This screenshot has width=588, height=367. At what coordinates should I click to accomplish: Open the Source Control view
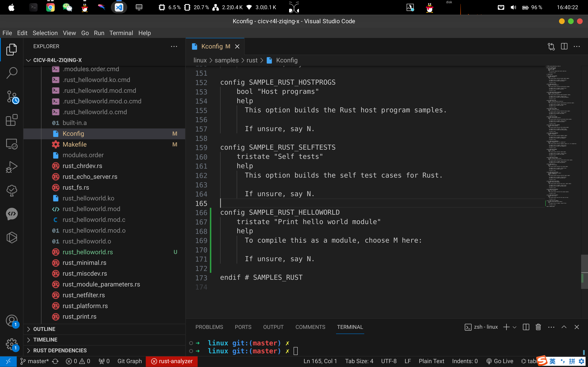pos(11,97)
